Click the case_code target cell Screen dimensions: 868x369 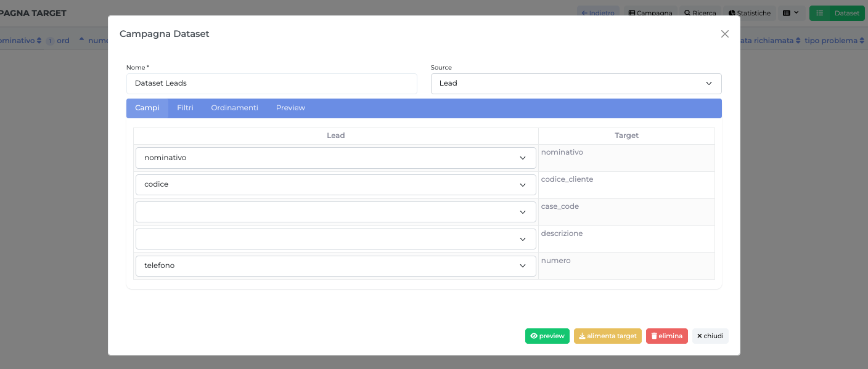[x=626, y=212]
